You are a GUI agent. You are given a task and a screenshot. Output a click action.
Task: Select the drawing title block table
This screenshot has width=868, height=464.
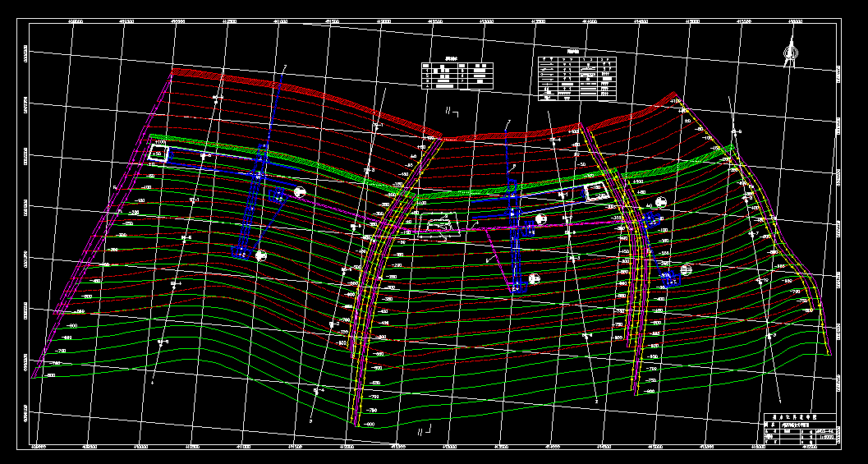coord(801,430)
